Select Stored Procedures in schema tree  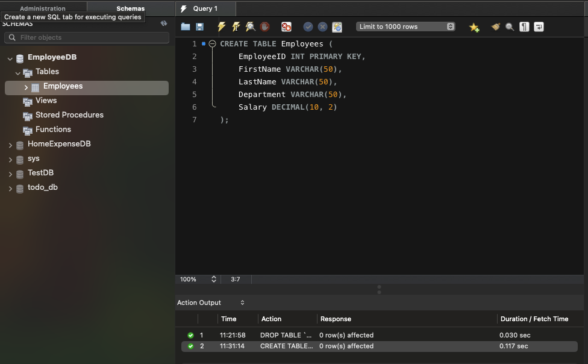pyautogui.click(x=69, y=115)
